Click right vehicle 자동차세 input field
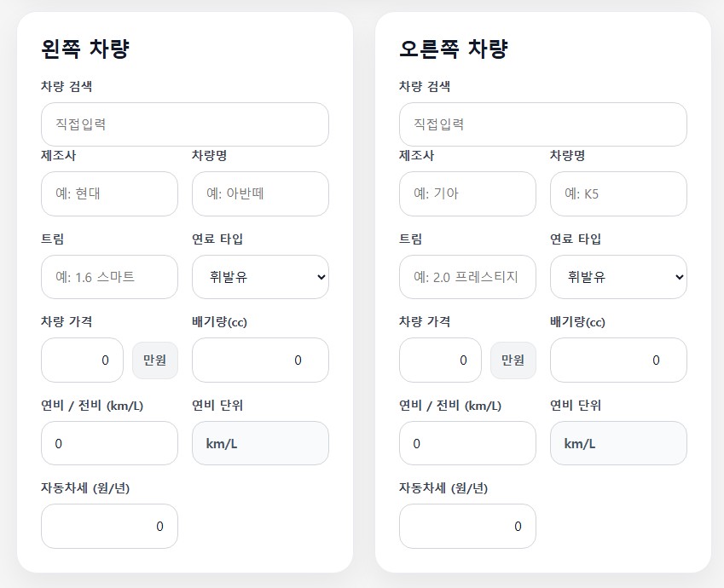 point(467,527)
